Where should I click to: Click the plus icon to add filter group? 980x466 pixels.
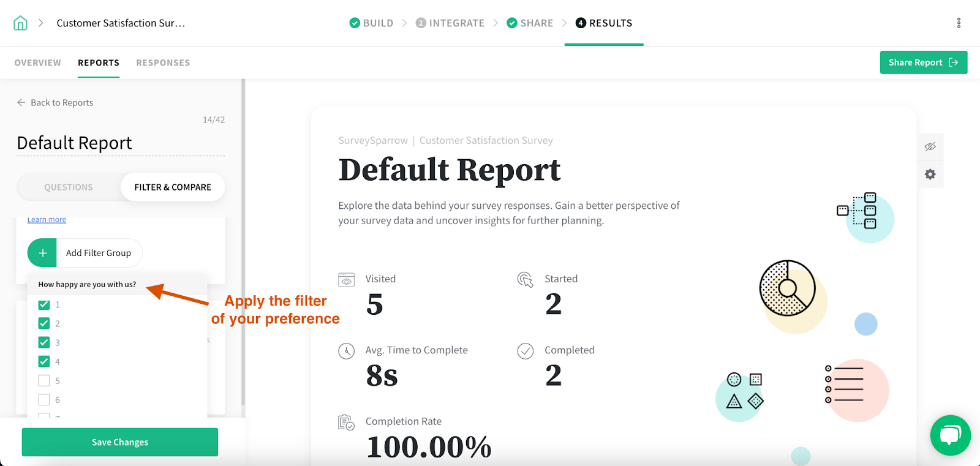pos(42,253)
